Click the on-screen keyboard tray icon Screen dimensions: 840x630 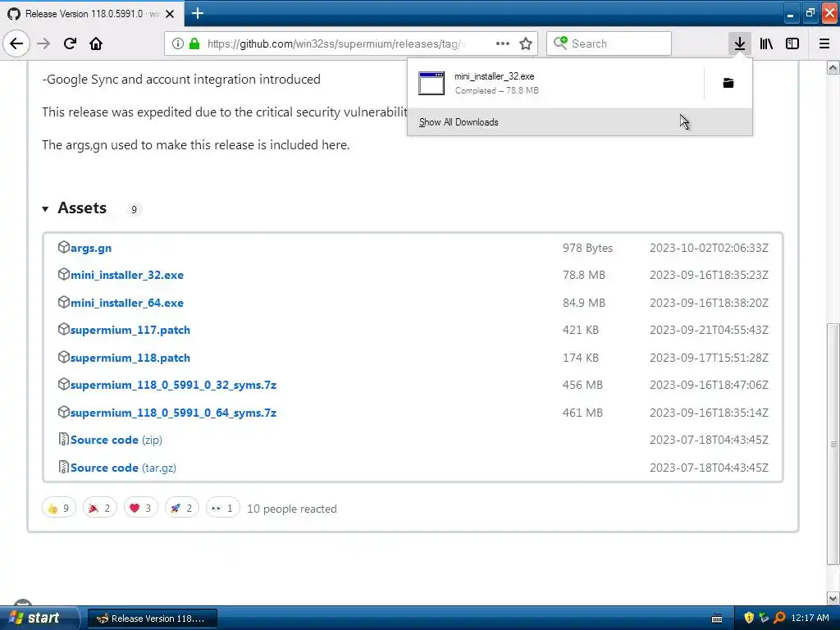(x=717, y=619)
